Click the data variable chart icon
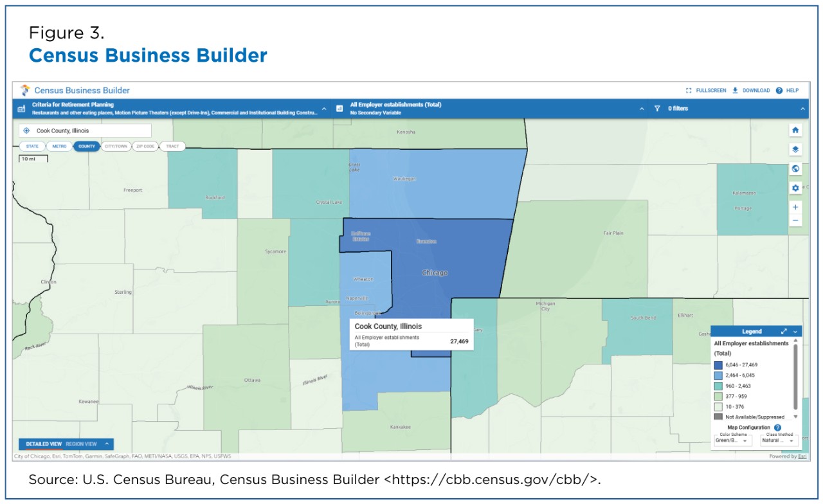This screenshot has height=504, width=823. coord(339,108)
